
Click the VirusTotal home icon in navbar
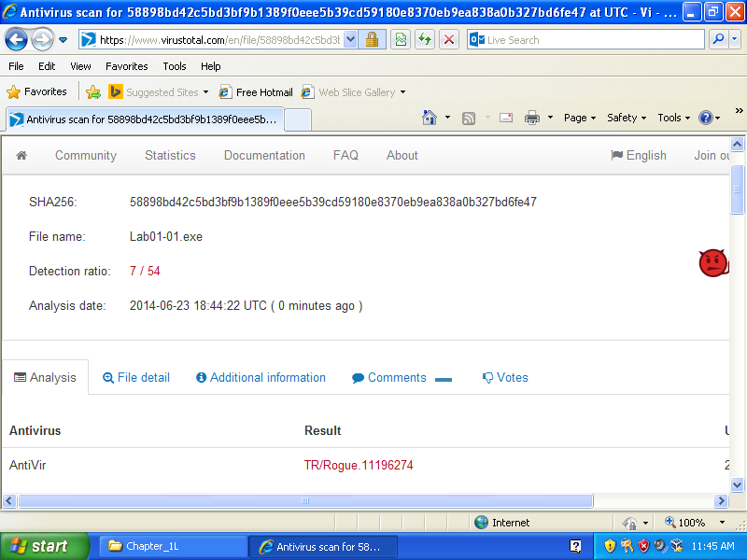21,156
